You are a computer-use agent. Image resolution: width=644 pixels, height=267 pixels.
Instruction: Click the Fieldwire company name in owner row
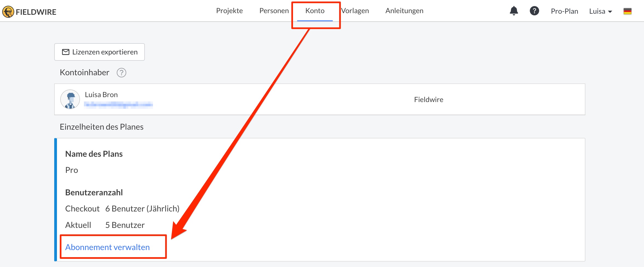[x=429, y=100]
